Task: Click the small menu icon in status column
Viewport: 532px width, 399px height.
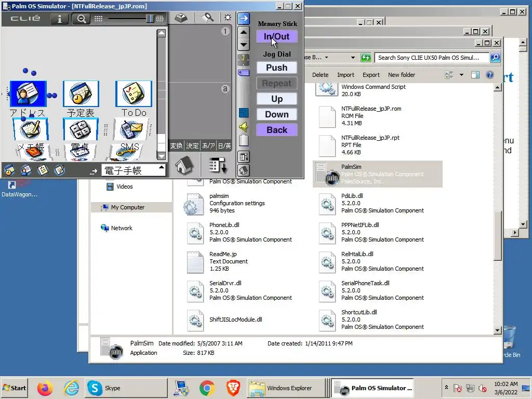Action: 244,157
